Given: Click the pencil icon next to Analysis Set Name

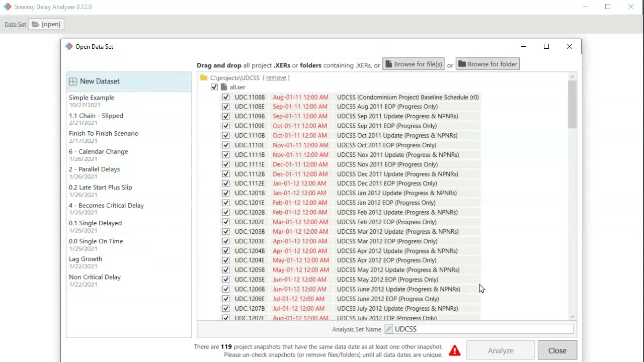Looking at the screenshot, I should pos(388,329).
